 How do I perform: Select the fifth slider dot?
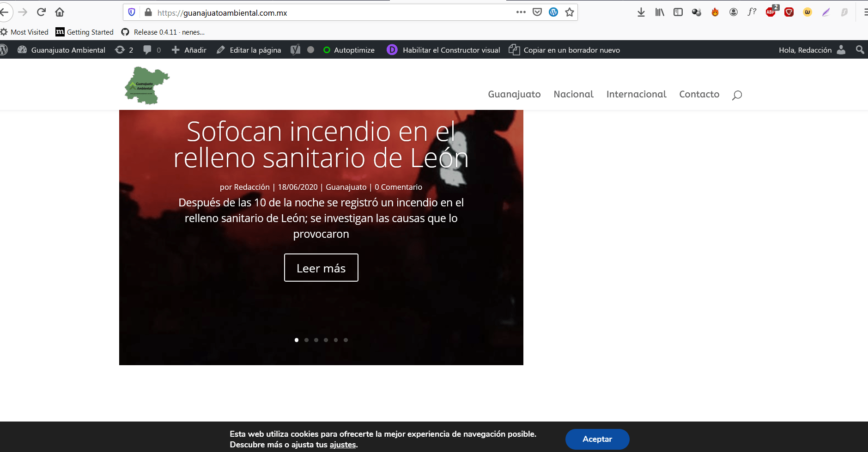click(x=336, y=340)
